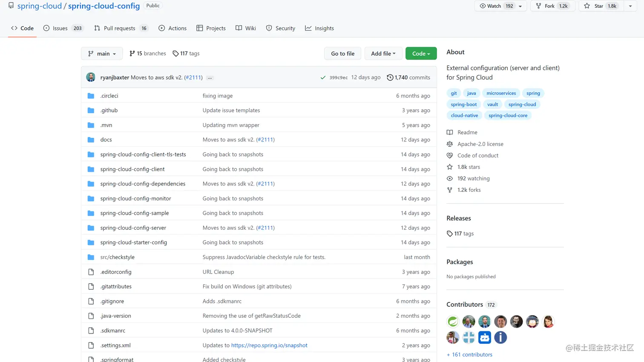The width and height of the screenshot is (644, 362).
Task: Click the tag icon beside 117 tags
Action: tap(175, 54)
